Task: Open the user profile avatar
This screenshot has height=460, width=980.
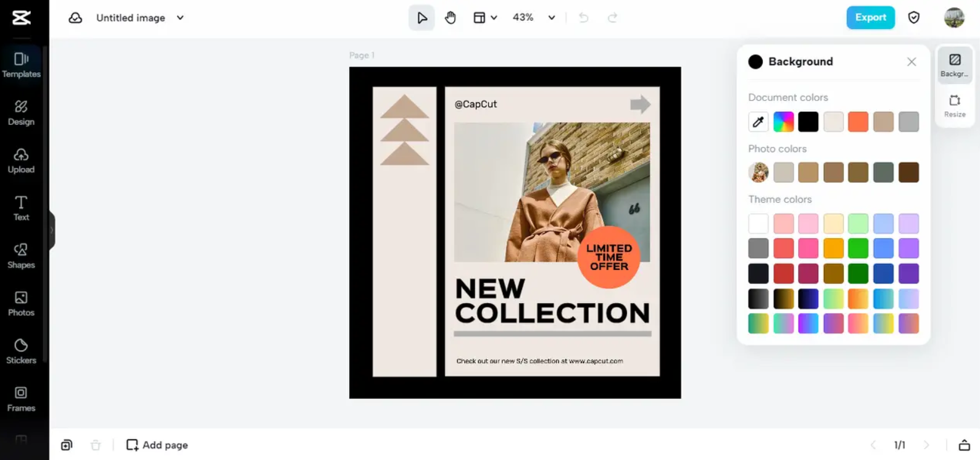Action: (954, 18)
